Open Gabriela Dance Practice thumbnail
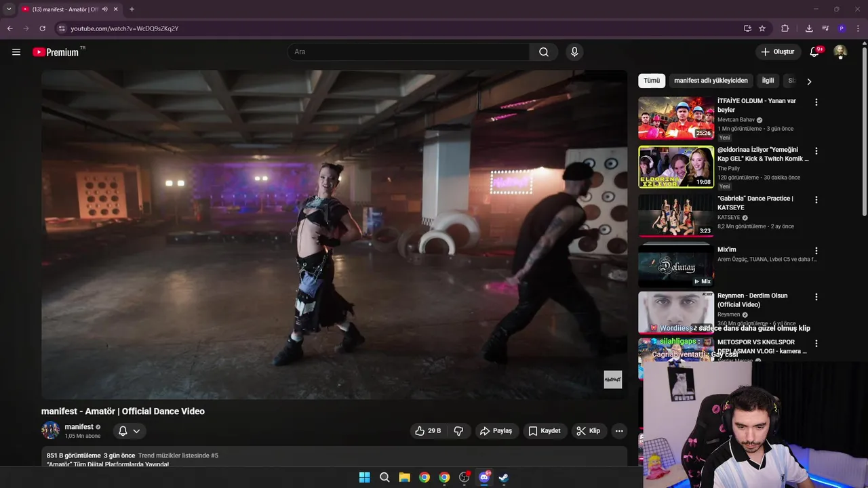 pyautogui.click(x=676, y=216)
